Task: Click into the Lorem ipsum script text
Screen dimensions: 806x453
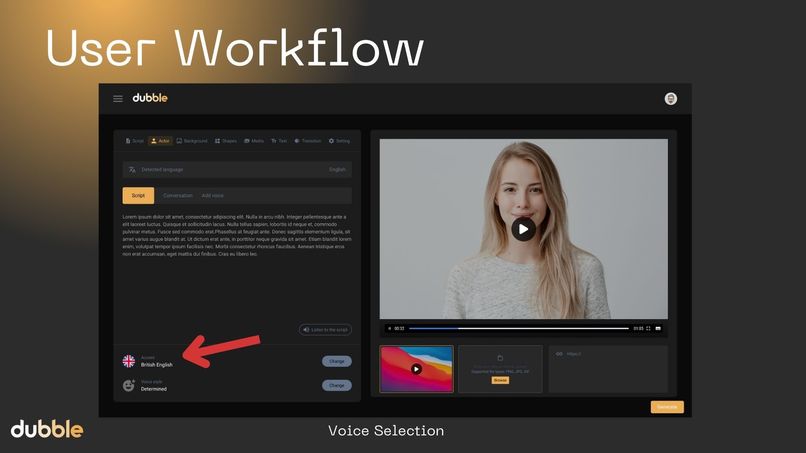Action: [x=237, y=235]
